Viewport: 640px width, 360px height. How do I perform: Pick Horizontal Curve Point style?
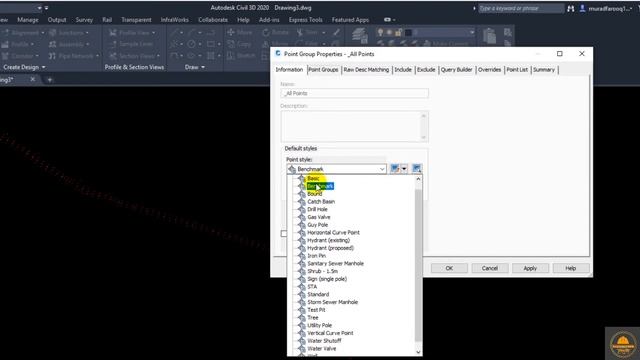tap(333, 233)
